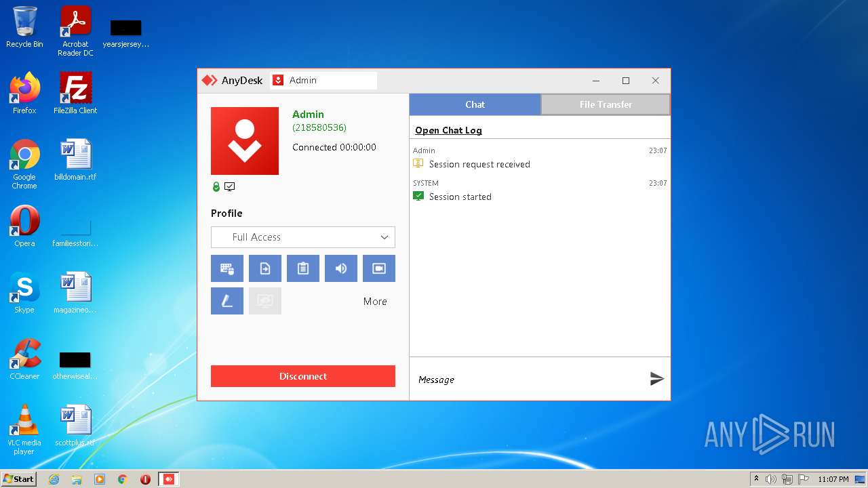
Task: Select the billdomain.rtf desktop file
Action: 75,160
